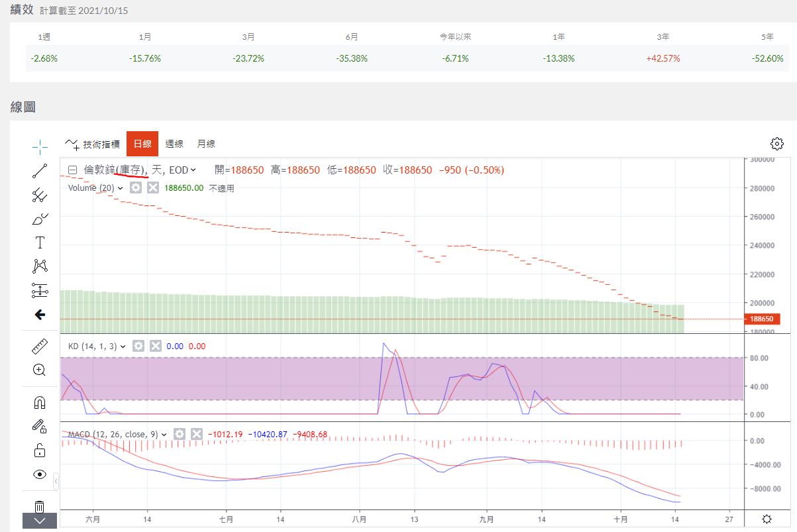This screenshot has height=532, width=797.
Task: Activate the zoom in tool
Action: [40, 370]
